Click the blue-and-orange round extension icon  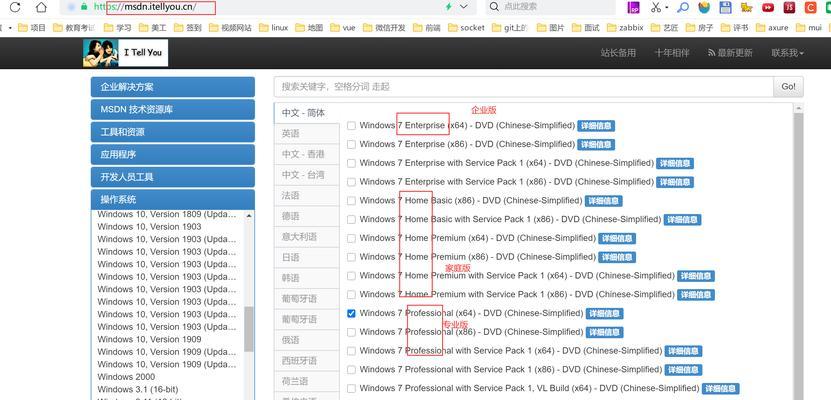(x=704, y=7)
